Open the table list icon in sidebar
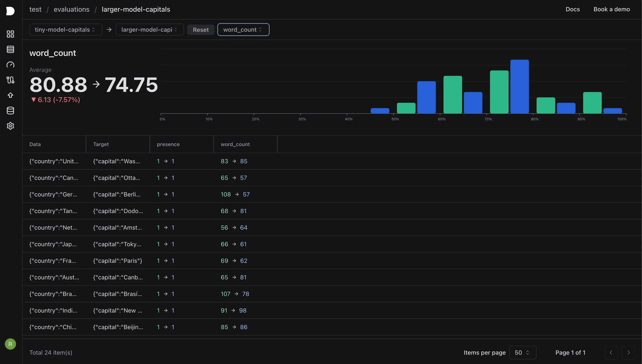 click(x=10, y=49)
